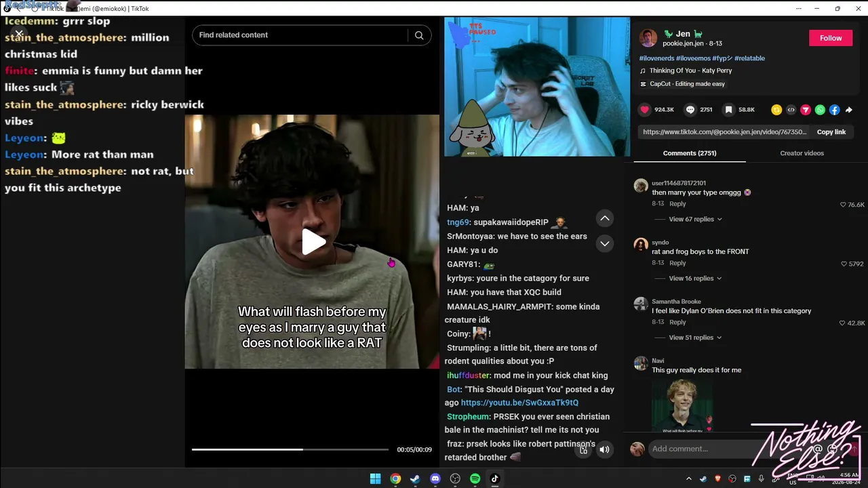Select the Comments (2751) tab
868x488 pixels.
coord(690,153)
